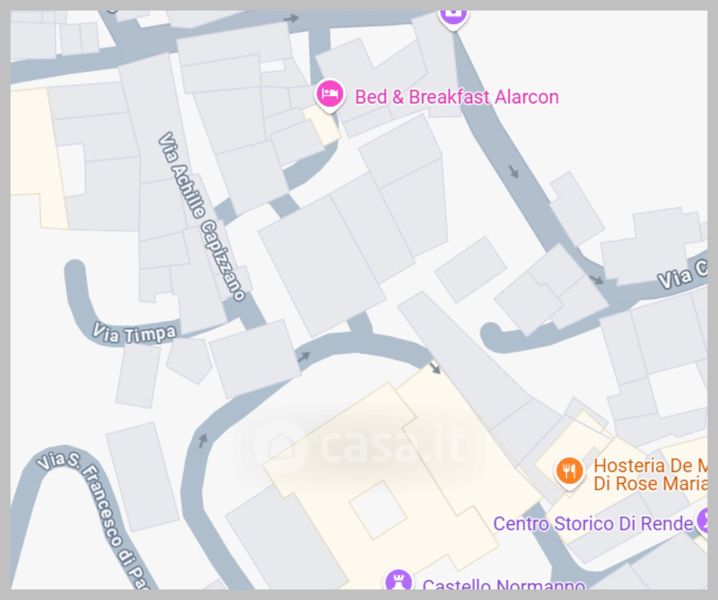Click the down arrow on the northeast road
The height and width of the screenshot is (600, 718).
coord(514,172)
